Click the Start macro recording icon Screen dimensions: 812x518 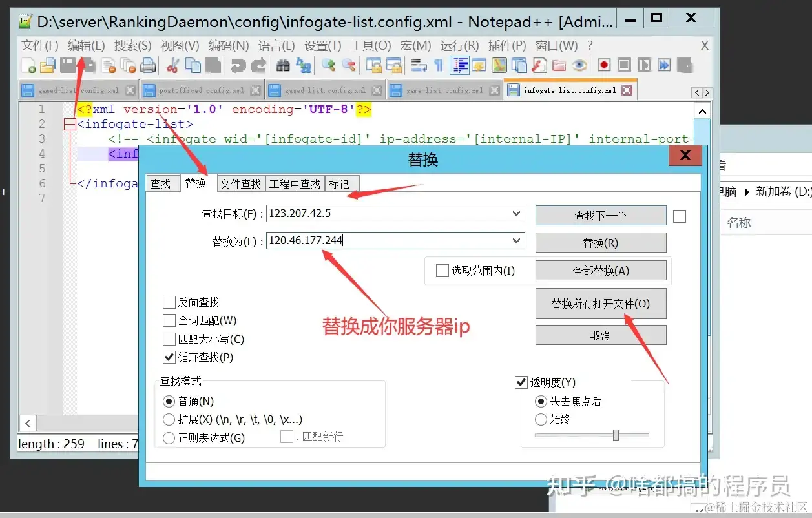[x=604, y=65]
